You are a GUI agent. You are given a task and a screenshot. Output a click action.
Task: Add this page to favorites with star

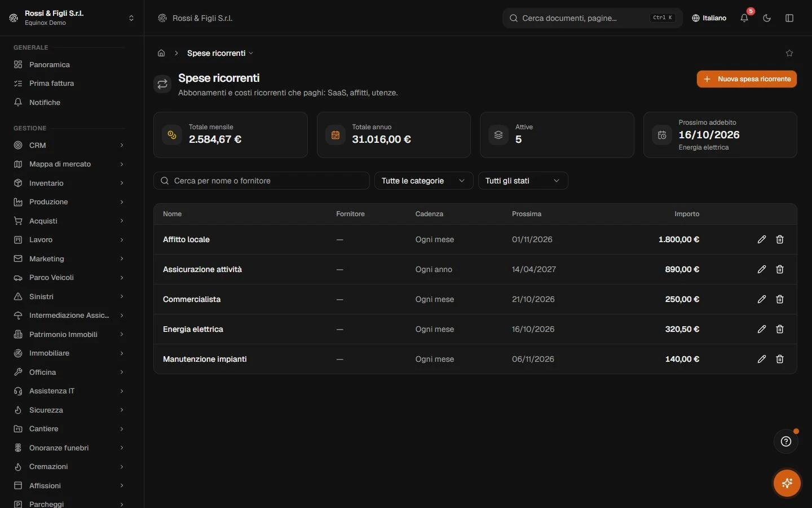(x=789, y=53)
